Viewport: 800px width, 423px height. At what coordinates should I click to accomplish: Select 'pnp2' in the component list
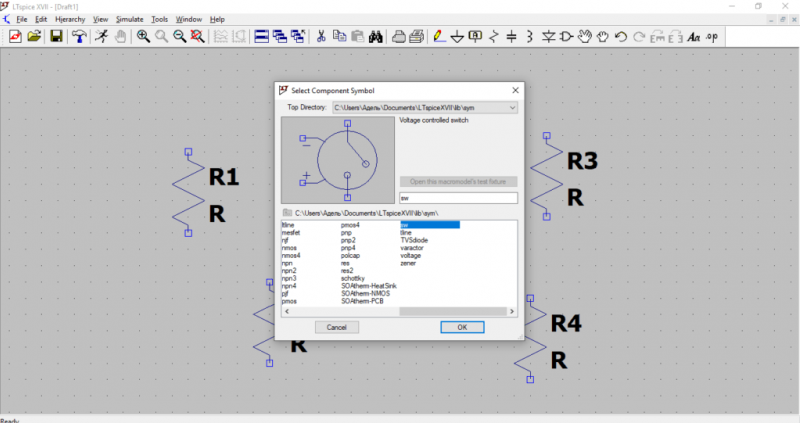coord(348,240)
